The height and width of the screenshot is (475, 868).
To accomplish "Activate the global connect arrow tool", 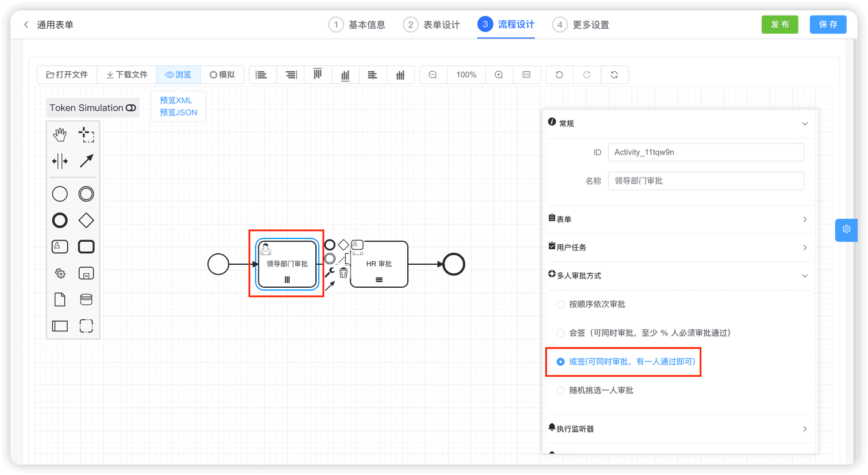I will pos(86,161).
